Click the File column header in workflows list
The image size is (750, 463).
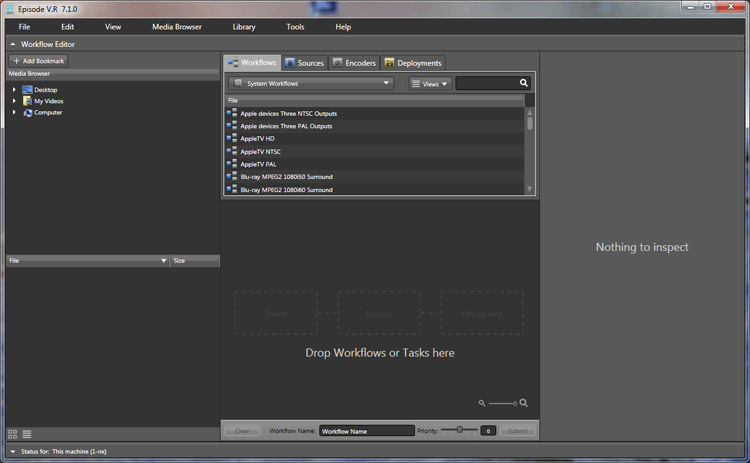click(375, 100)
